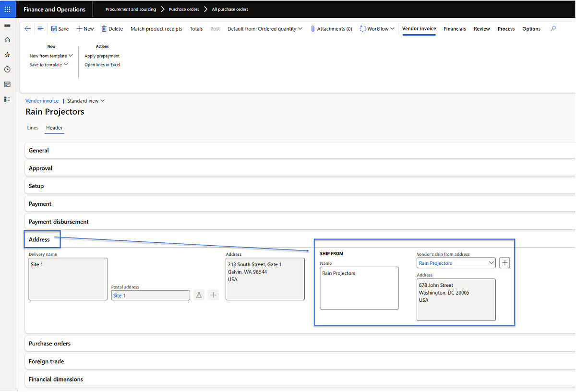Expand the Purchase orders section
Screen dimensions: 576x392
click(300, 344)
